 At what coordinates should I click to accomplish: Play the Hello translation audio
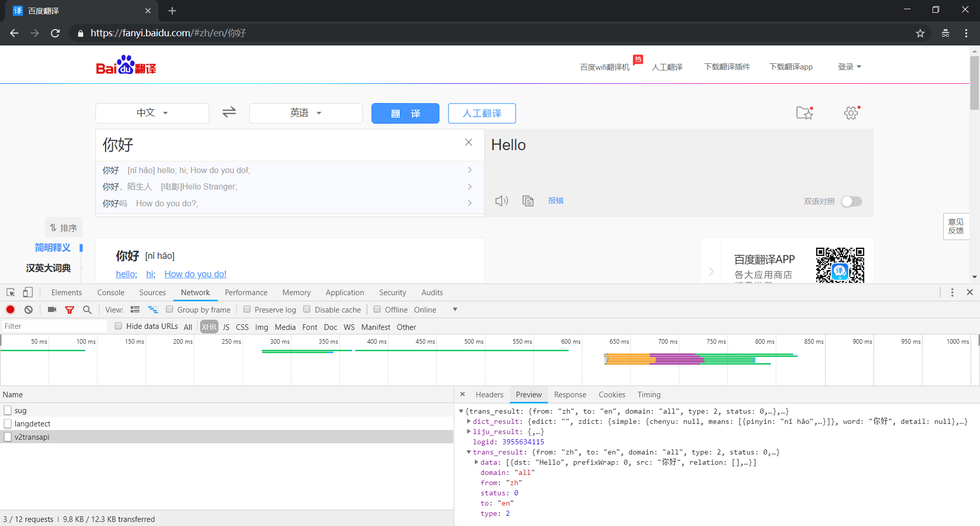pyautogui.click(x=501, y=201)
